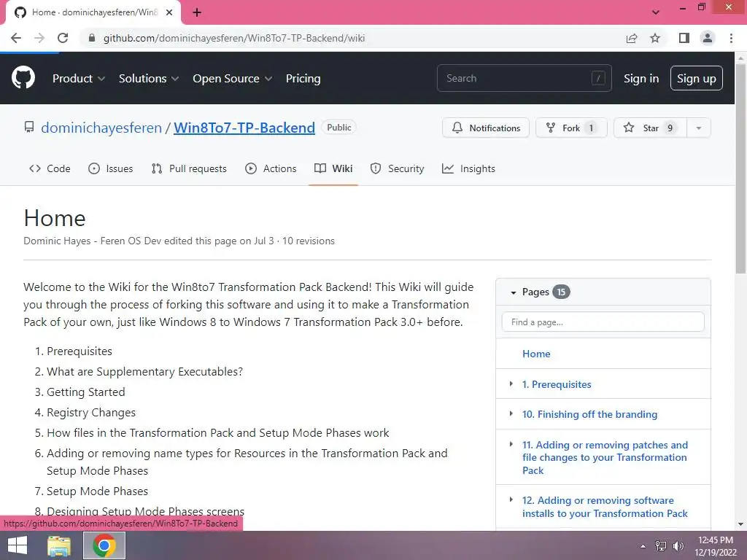Click the repository icon beside dominichayesferen

click(x=29, y=127)
